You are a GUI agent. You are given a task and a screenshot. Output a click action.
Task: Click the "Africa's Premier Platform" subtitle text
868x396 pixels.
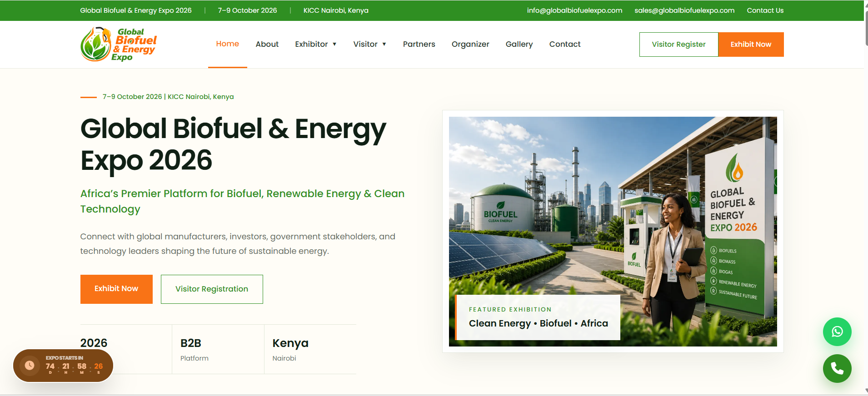pyautogui.click(x=242, y=201)
